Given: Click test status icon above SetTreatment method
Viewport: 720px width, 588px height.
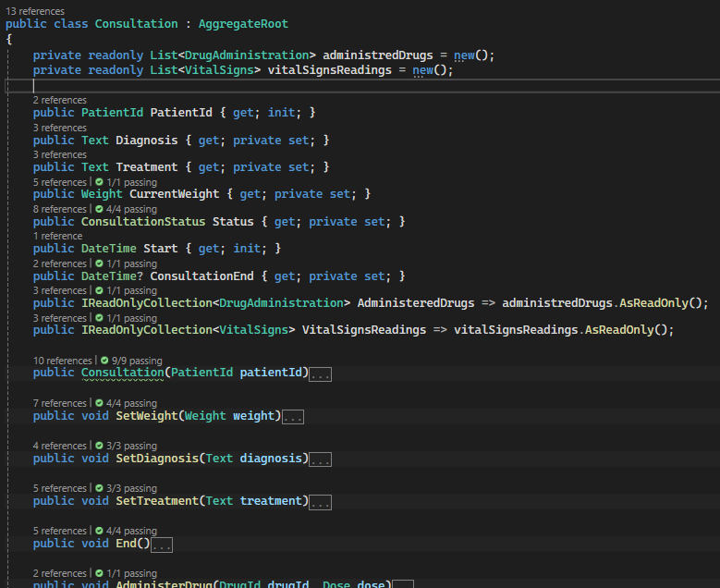Looking at the screenshot, I should (99, 488).
